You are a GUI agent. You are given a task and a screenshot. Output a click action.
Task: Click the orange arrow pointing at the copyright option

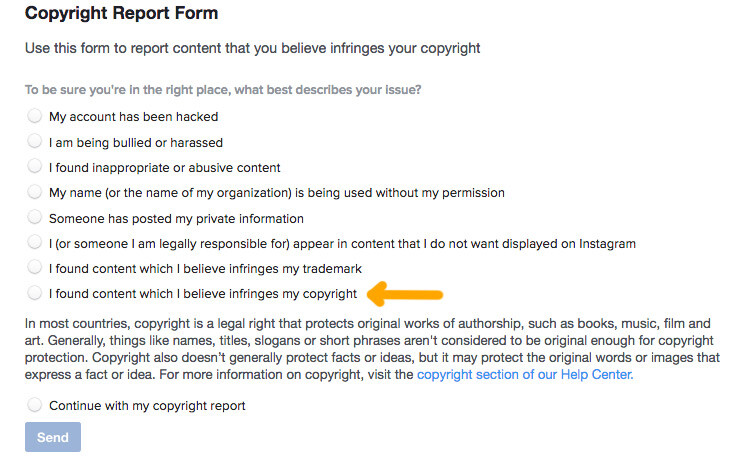click(405, 294)
